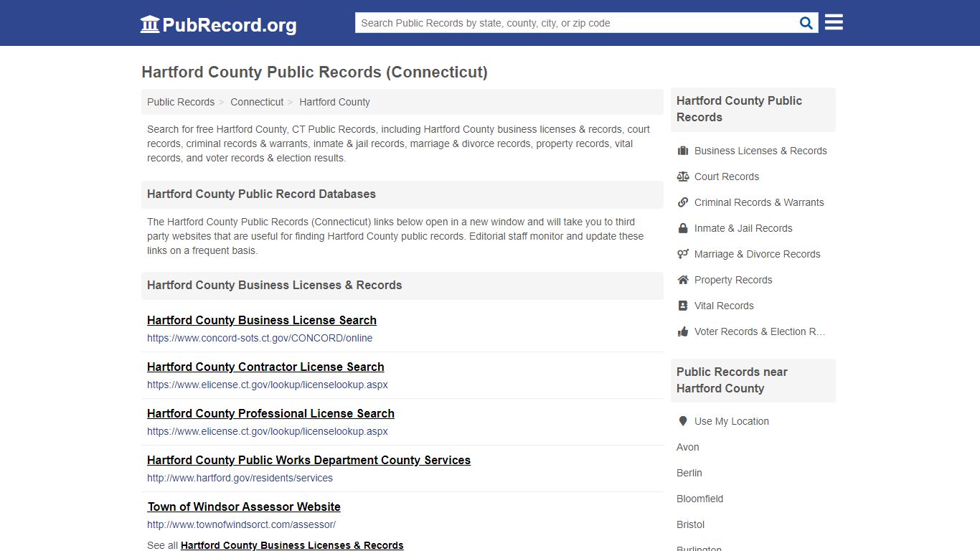Select nearby city Bristol

pyautogui.click(x=690, y=524)
